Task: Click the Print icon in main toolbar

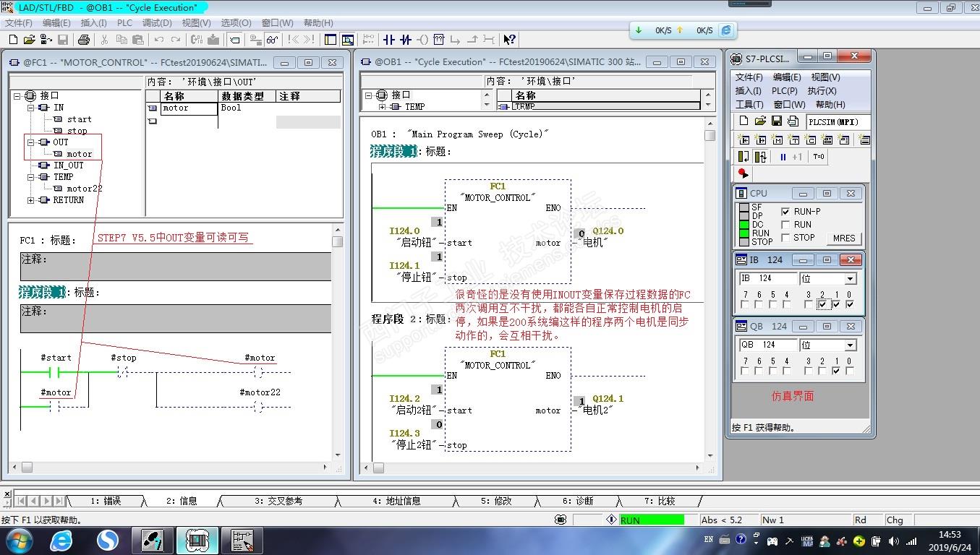Action: tap(84, 40)
